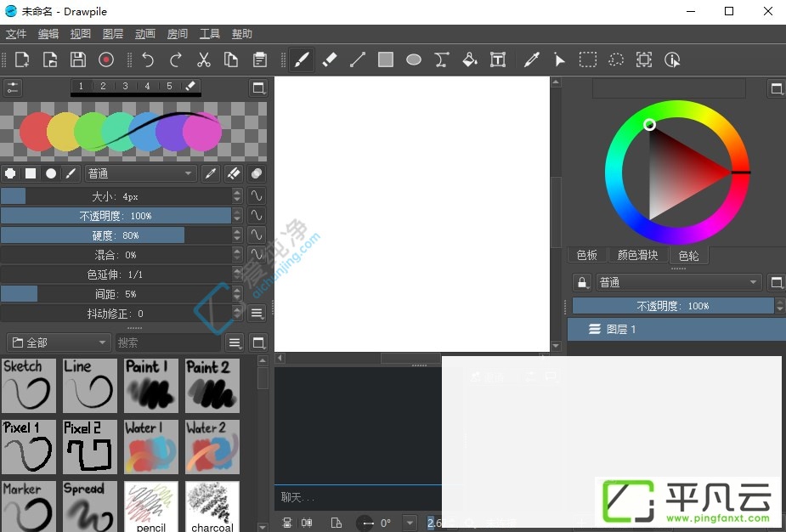Select brush slot 3
The height and width of the screenshot is (532, 786).
(125, 86)
